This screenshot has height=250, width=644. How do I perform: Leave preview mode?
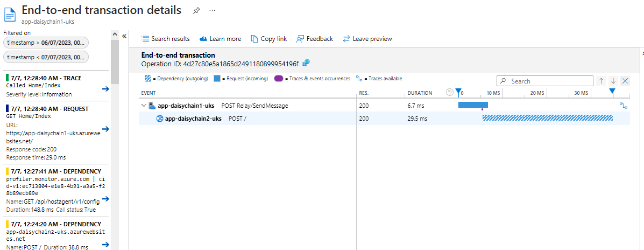tap(367, 39)
